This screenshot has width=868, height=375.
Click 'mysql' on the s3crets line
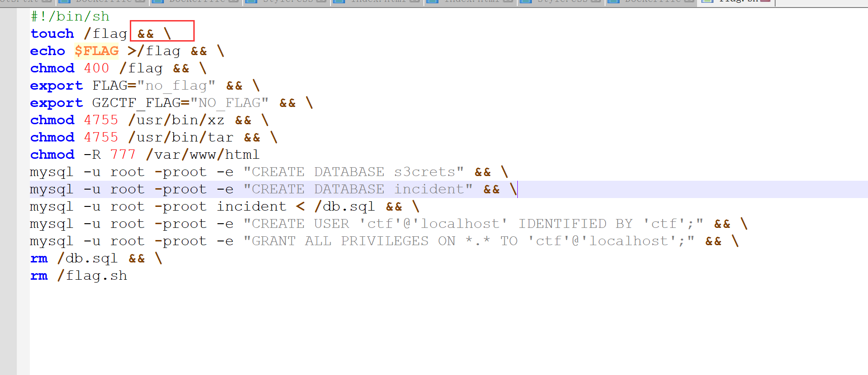click(x=52, y=172)
